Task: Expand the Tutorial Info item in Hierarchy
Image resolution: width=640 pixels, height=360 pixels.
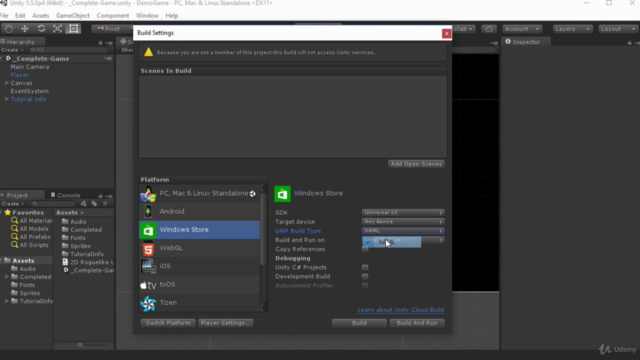Action: [x=7, y=99]
